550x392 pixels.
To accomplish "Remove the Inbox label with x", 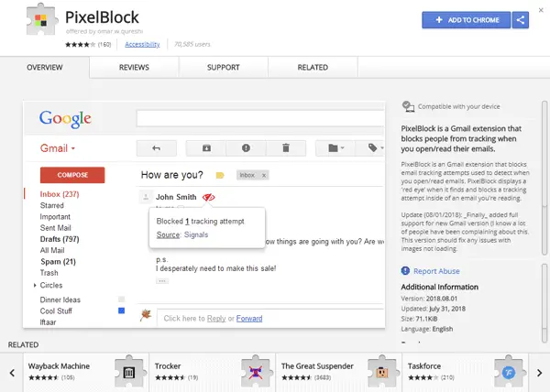I will 264,175.
